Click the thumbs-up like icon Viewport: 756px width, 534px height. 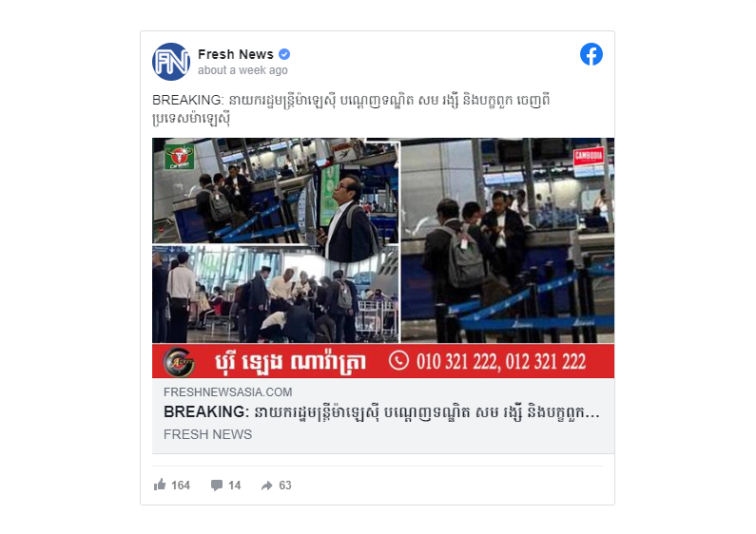(x=160, y=485)
